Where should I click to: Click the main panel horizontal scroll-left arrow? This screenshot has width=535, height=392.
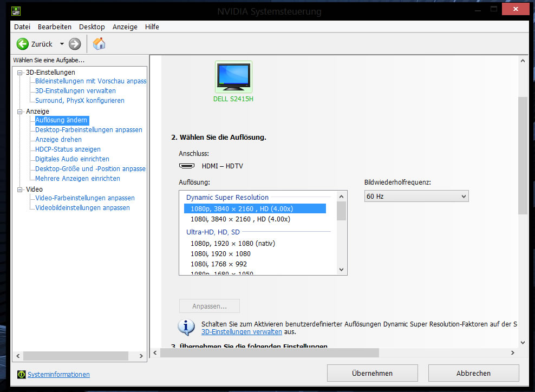click(155, 353)
